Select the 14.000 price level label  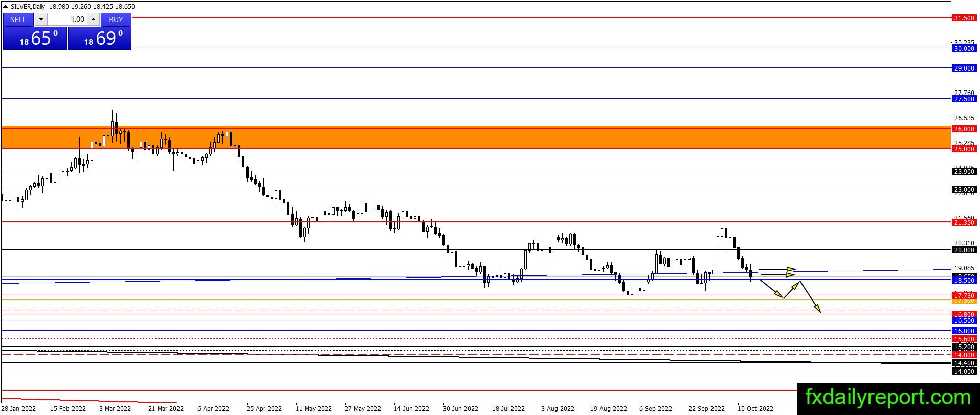pos(964,371)
